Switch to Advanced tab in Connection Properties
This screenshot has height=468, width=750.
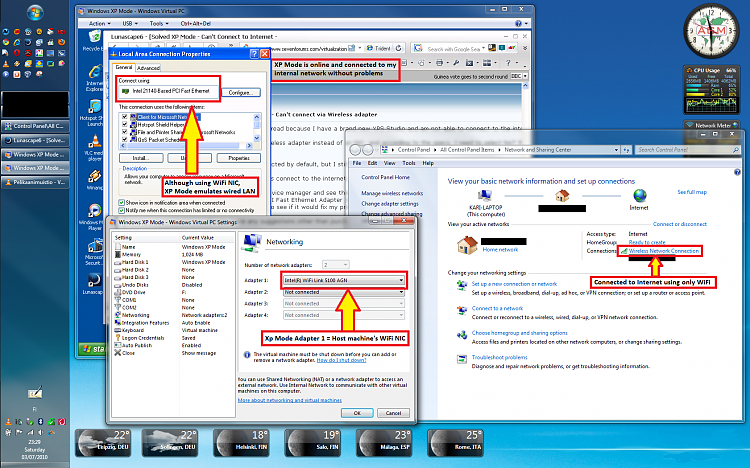tap(148, 68)
